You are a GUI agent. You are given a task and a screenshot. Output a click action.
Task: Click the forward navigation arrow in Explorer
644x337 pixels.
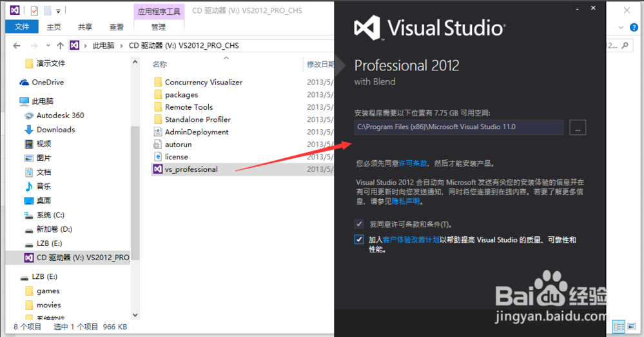pos(34,45)
